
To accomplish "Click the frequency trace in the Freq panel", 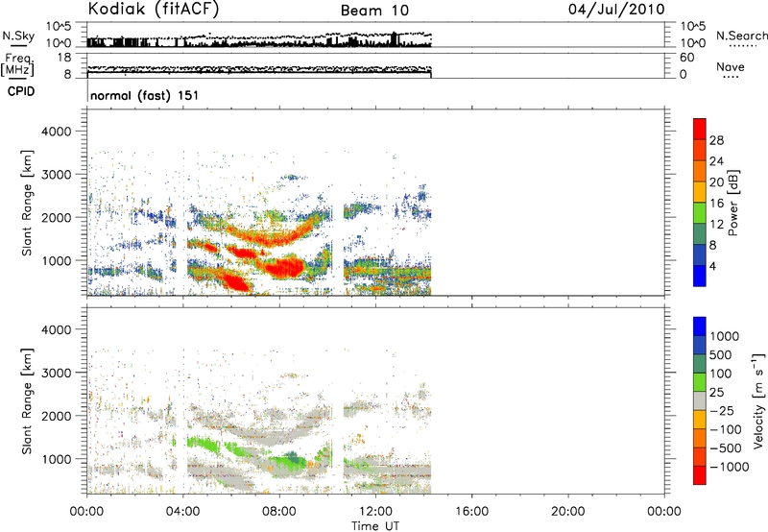I will [259, 70].
